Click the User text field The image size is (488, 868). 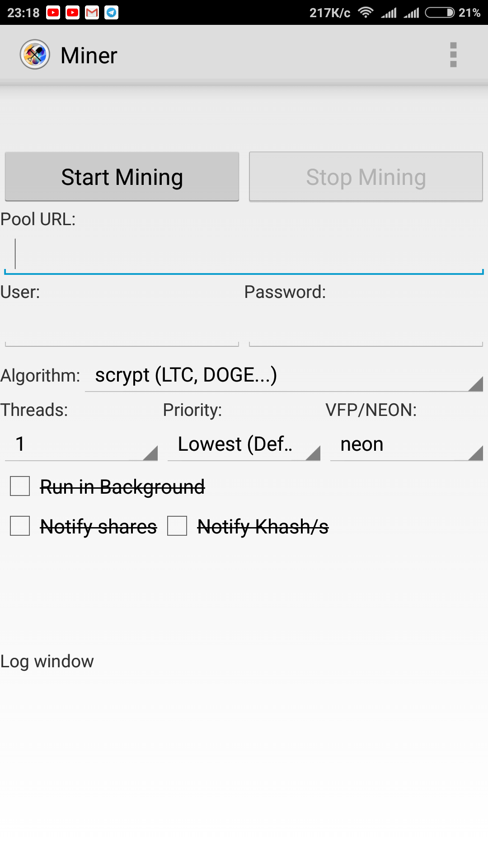(122, 329)
